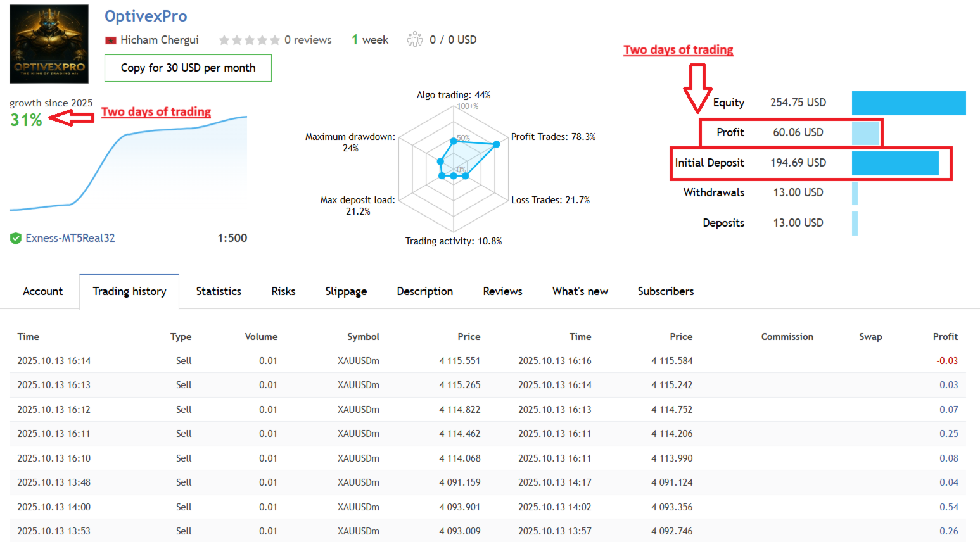
Task: Click the Profit value 60.06 USD
Action: pyautogui.click(x=798, y=132)
